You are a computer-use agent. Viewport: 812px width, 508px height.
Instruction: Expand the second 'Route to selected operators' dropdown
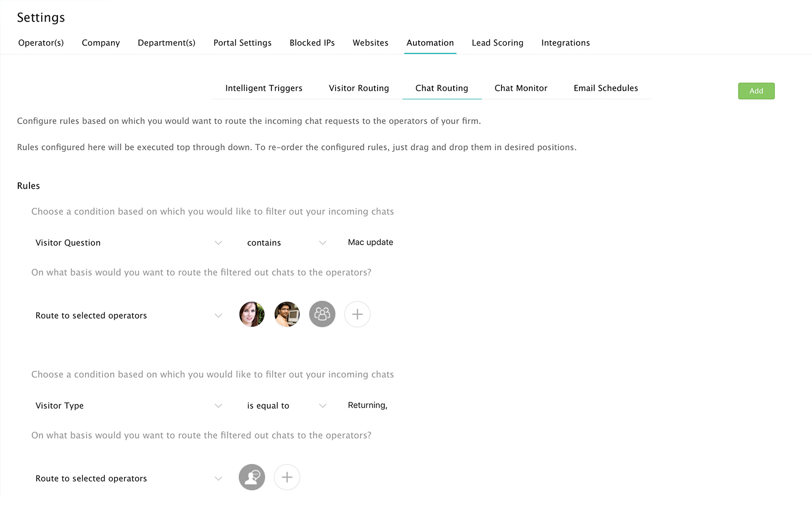click(x=129, y=479)
